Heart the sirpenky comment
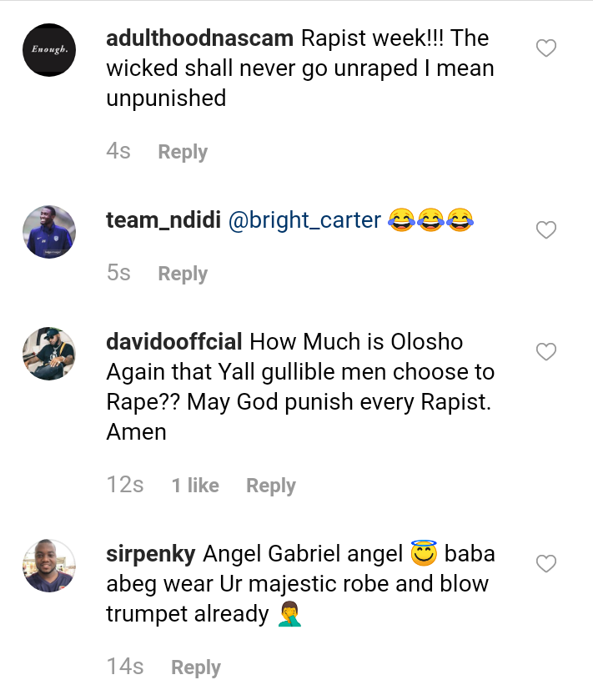593x700 pixels. [x=545, y=565]
